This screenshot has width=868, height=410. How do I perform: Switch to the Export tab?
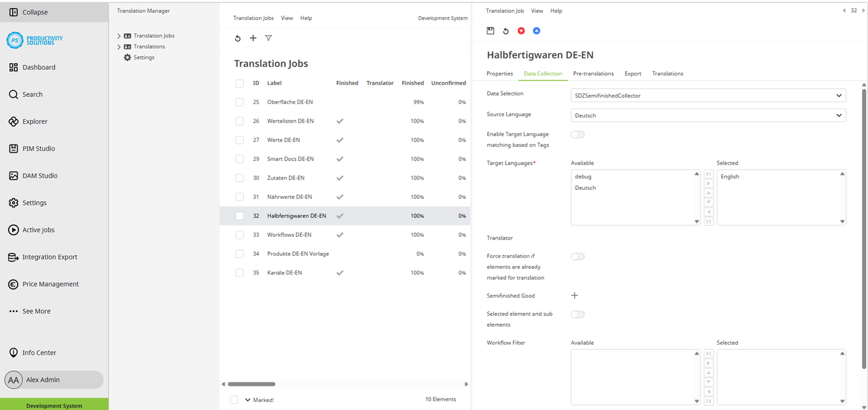point(633,73)
